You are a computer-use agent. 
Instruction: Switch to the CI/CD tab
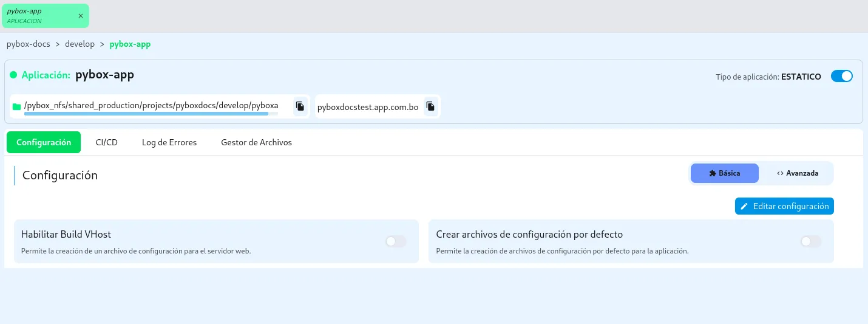(107, 142)
